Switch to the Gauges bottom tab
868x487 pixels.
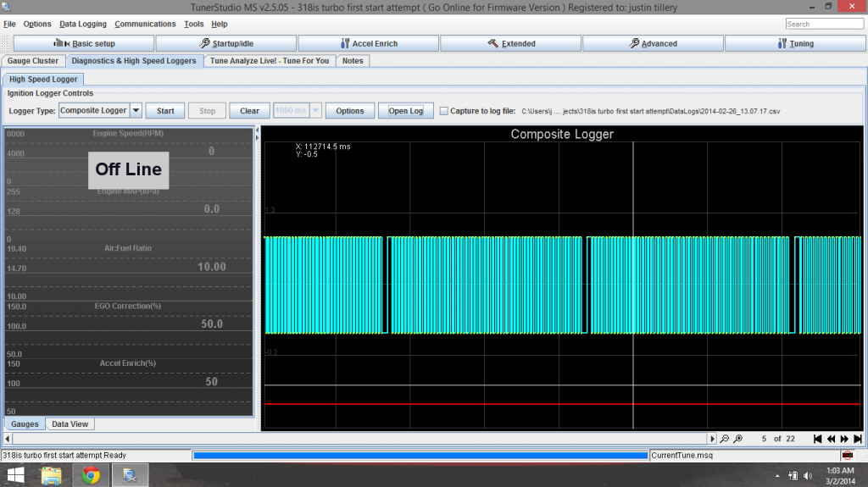point(25,424)
